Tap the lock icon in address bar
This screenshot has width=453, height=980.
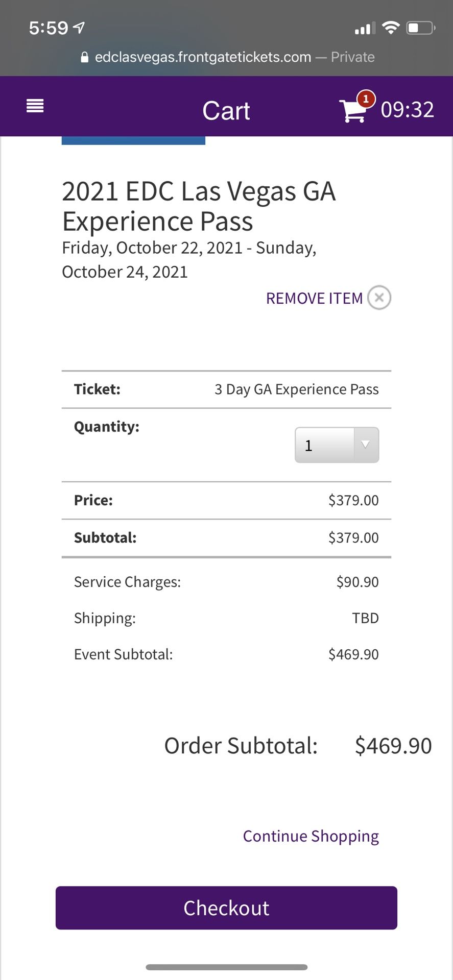coord(85,57)
